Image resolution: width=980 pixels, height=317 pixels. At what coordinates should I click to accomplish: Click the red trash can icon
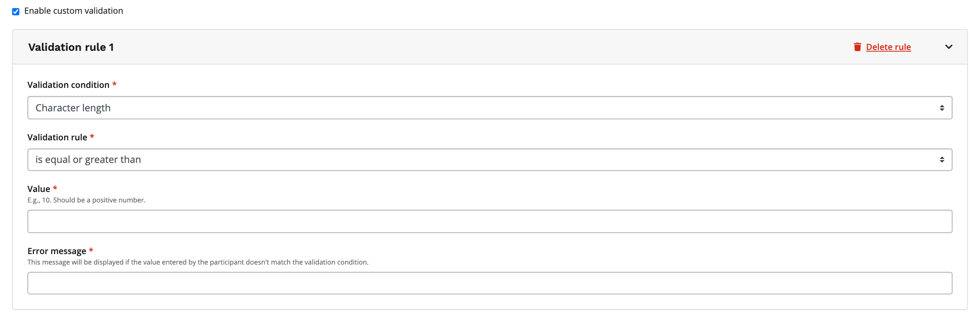pyautogui.click(x=857, y=47)
